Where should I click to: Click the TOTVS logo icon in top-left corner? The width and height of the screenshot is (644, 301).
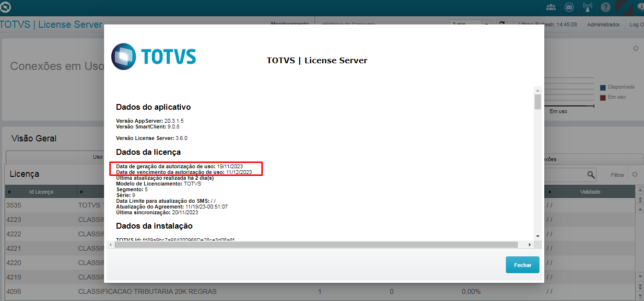(x=6, y=7)
